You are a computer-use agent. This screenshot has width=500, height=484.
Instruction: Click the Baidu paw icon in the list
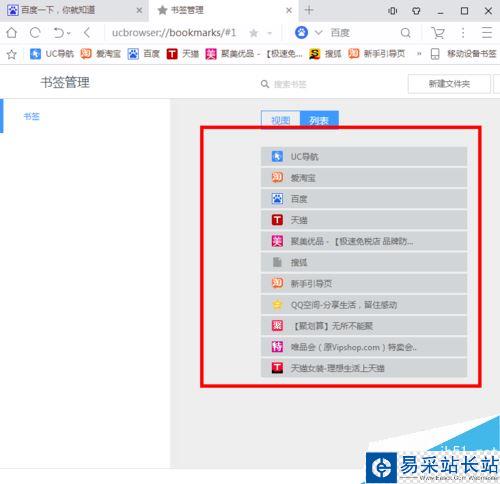(x=277, y=199)
